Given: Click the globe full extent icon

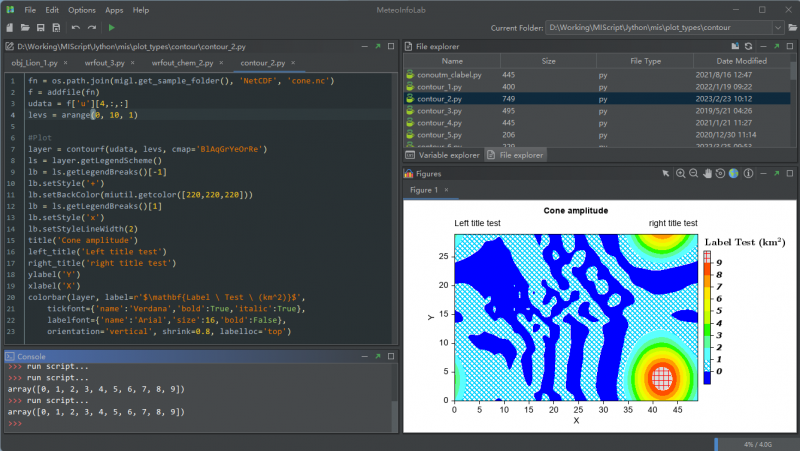Looking at the screenshot, I should pos(733,173).
